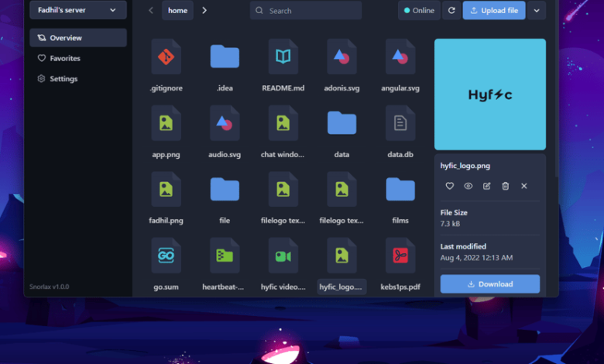Screen dimensions: 604x364
Task: Select the hyfic_logo image file icon
Action: pyautogui.click(x=341, y=256)
